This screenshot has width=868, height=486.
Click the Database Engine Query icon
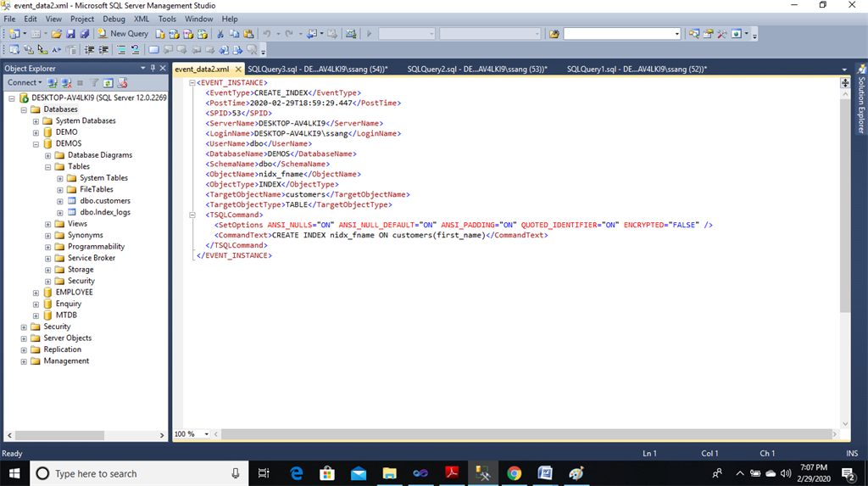pos(160,34)
